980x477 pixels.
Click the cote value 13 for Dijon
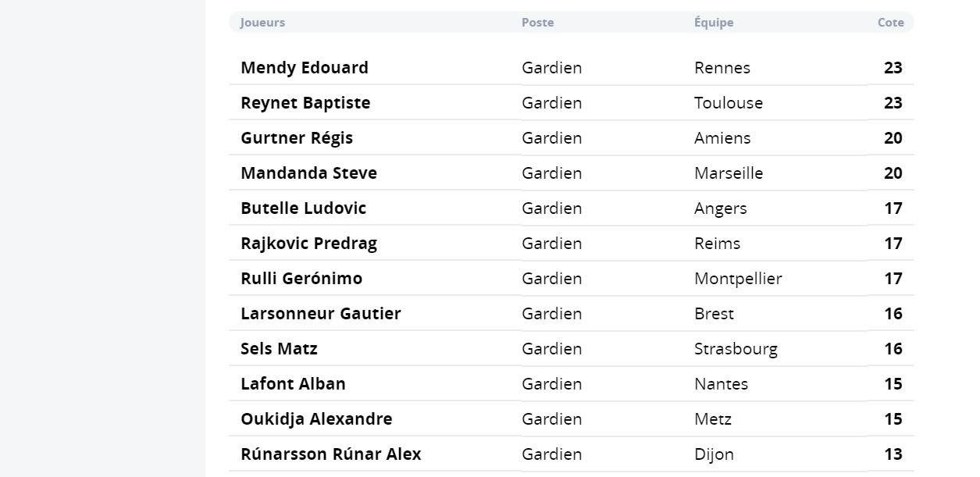[893, 454]
